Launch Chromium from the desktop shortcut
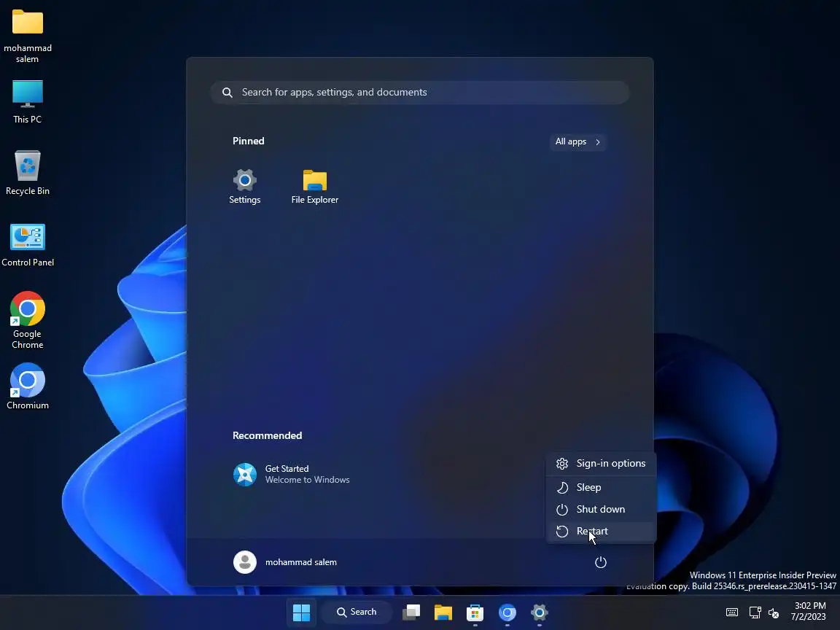This screenshot has width=840, height=630. [27, 386]
